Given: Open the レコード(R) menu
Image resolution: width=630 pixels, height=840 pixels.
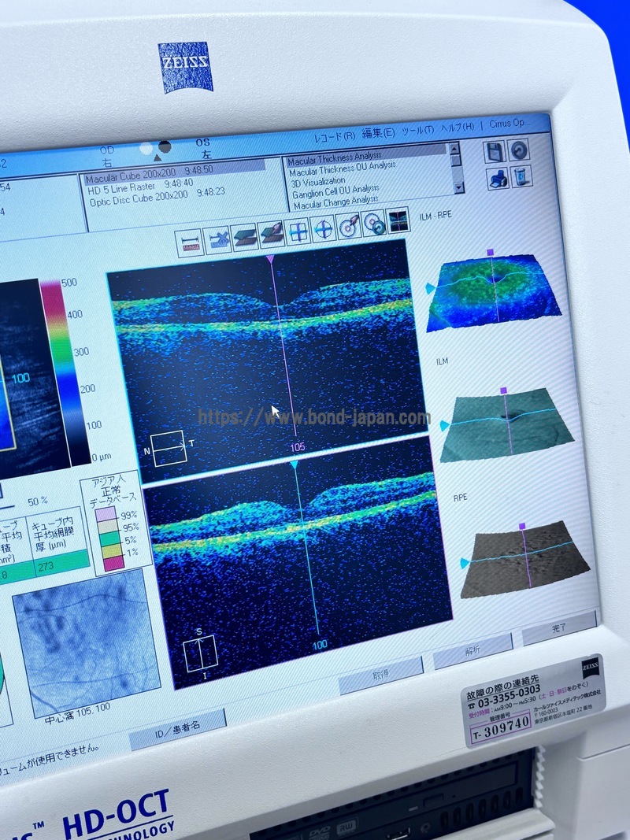Looking at the screenshot, I should point(335,137).
